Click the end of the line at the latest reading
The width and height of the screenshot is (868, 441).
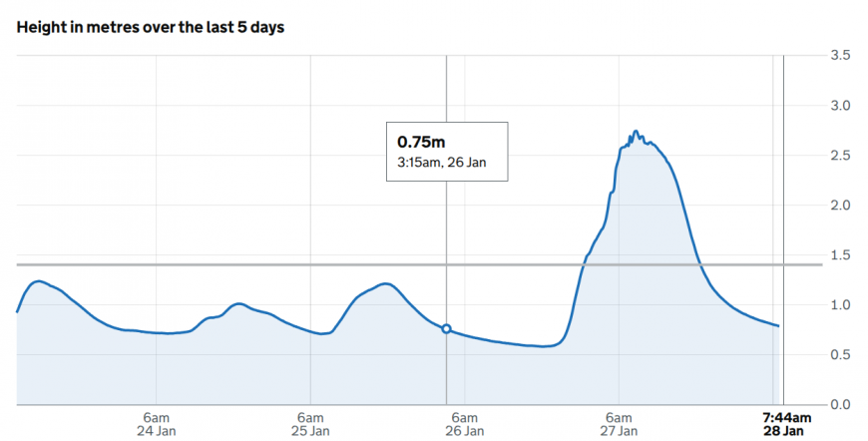[x=778, y=325]
